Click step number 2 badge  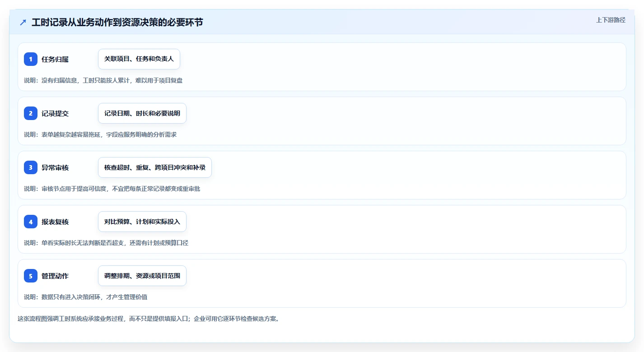pyautogui.click(x=31, y=113)
